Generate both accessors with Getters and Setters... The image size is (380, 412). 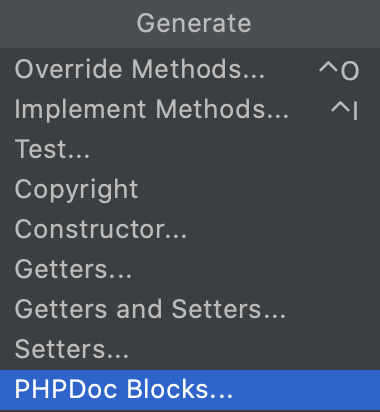(190, 310)
